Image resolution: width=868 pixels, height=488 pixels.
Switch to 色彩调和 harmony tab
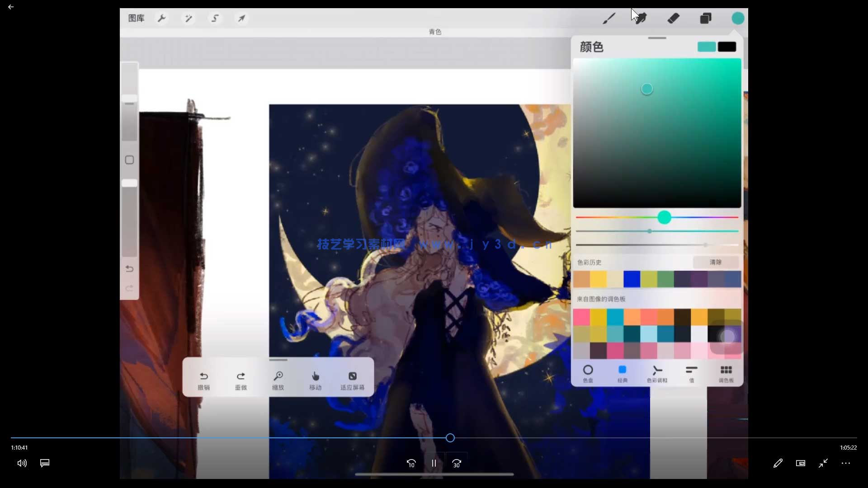[657, 373]
